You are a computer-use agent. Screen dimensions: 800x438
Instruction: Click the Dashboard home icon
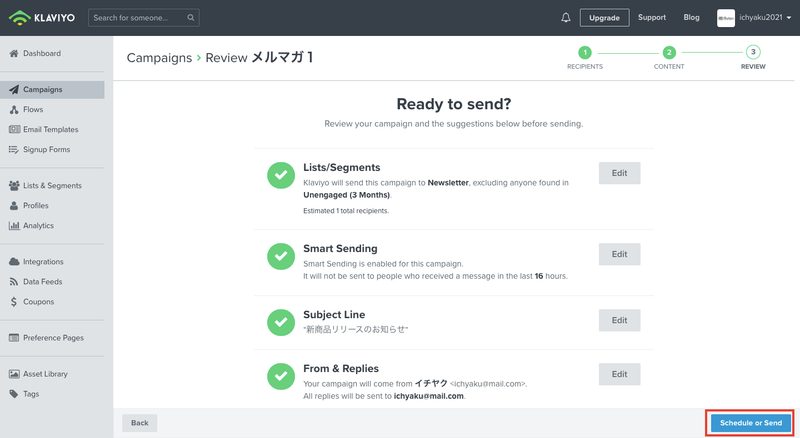[x=14, y=53]
